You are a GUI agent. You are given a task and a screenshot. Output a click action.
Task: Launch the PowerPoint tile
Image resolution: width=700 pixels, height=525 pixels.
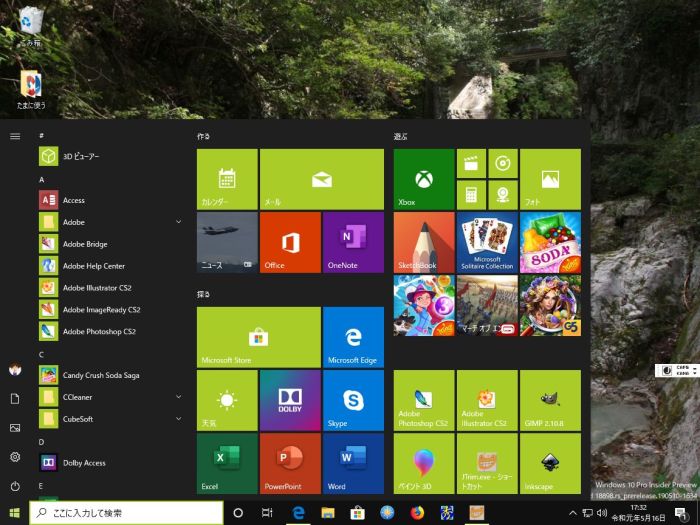[x=290, y=462]
